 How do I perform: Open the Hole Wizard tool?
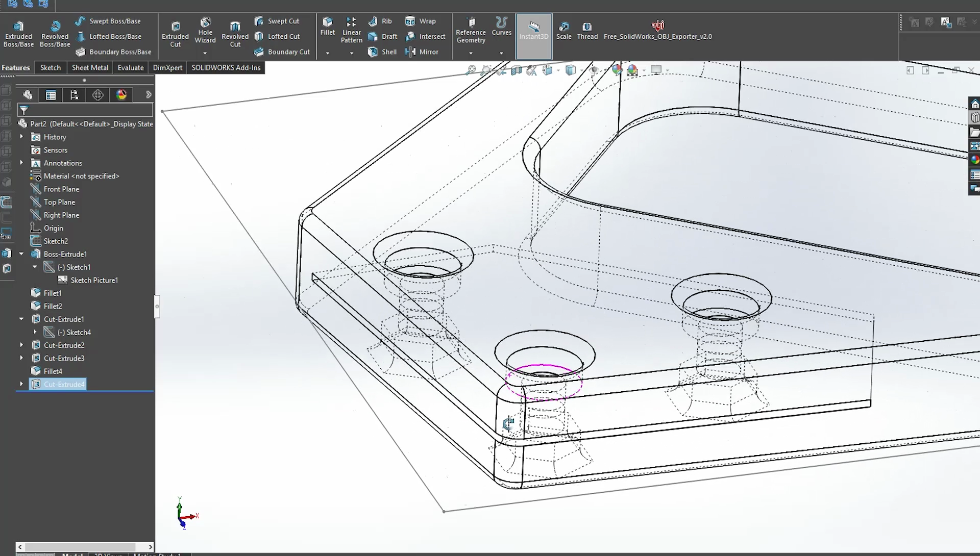(x=205, y=30)
